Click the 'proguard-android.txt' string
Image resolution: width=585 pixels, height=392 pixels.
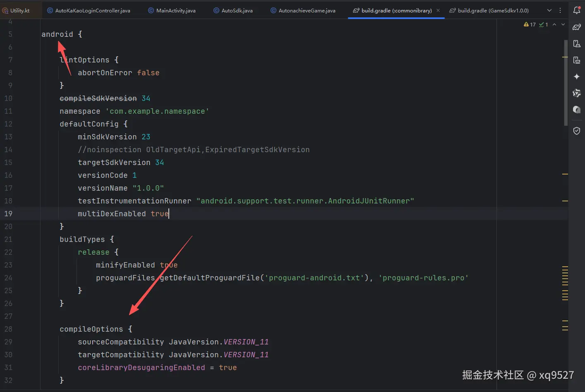[314, 278]
